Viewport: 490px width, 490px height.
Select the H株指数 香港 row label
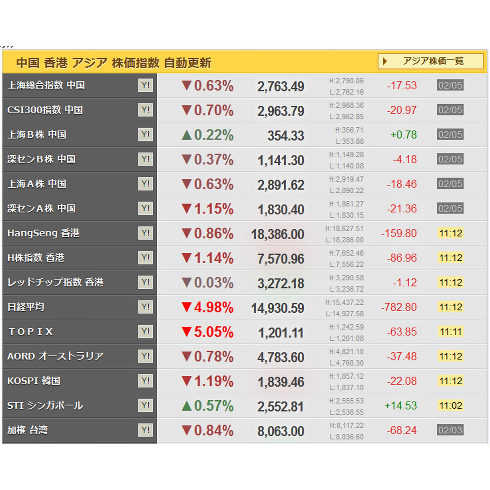coord(36,258)
